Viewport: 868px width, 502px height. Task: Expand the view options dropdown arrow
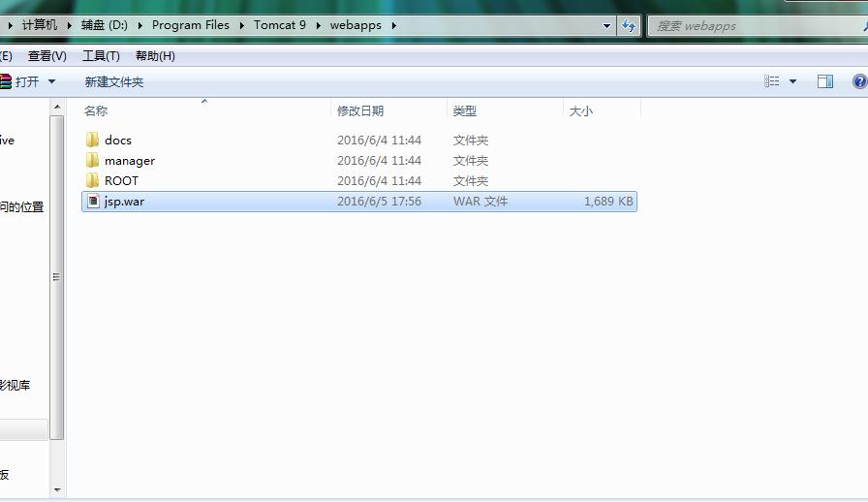[x=792, y=82]
